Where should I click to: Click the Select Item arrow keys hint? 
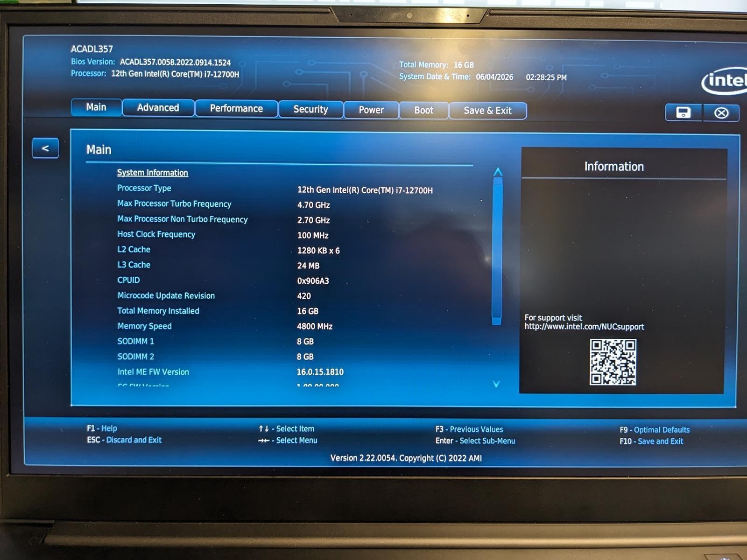pyautogui.click(x=287, y=429)
